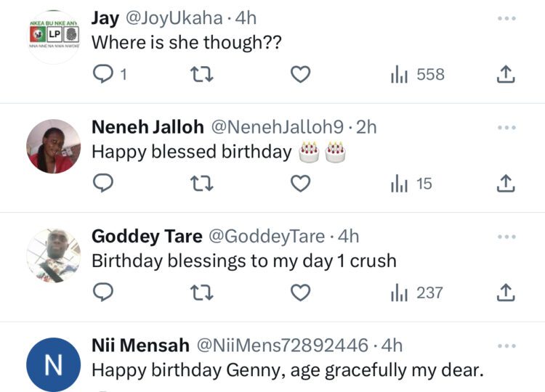Image resolution: width=545 pixels, height=392 pixels.
Task: Retweet Neneh Jalloh's birthday tweet
Action: 205,184
